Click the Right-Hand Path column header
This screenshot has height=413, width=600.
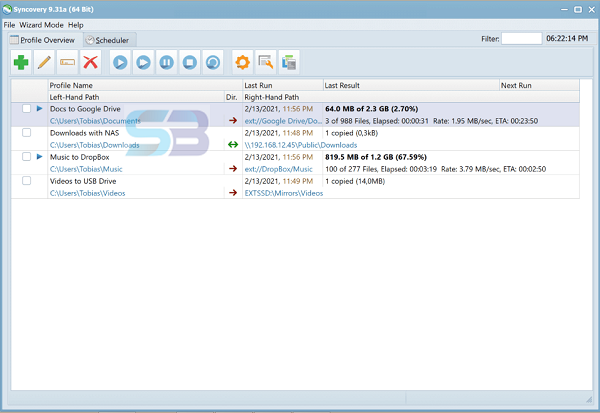411,97
